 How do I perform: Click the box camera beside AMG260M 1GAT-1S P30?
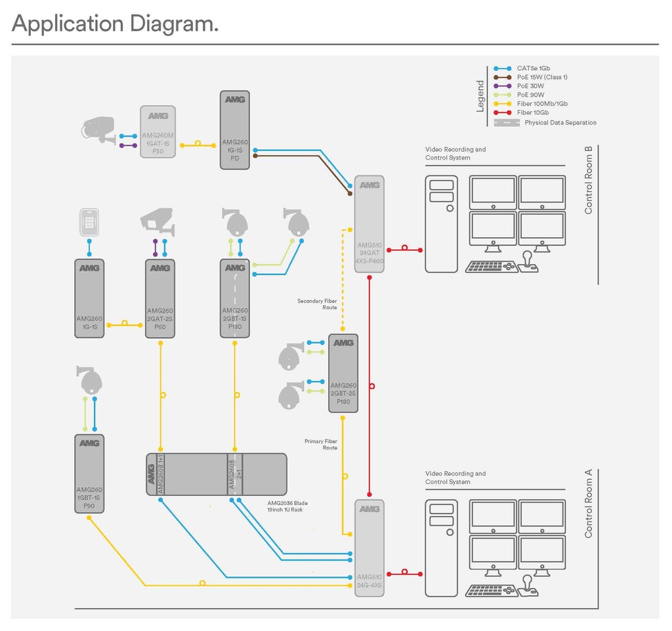[98, 129]
